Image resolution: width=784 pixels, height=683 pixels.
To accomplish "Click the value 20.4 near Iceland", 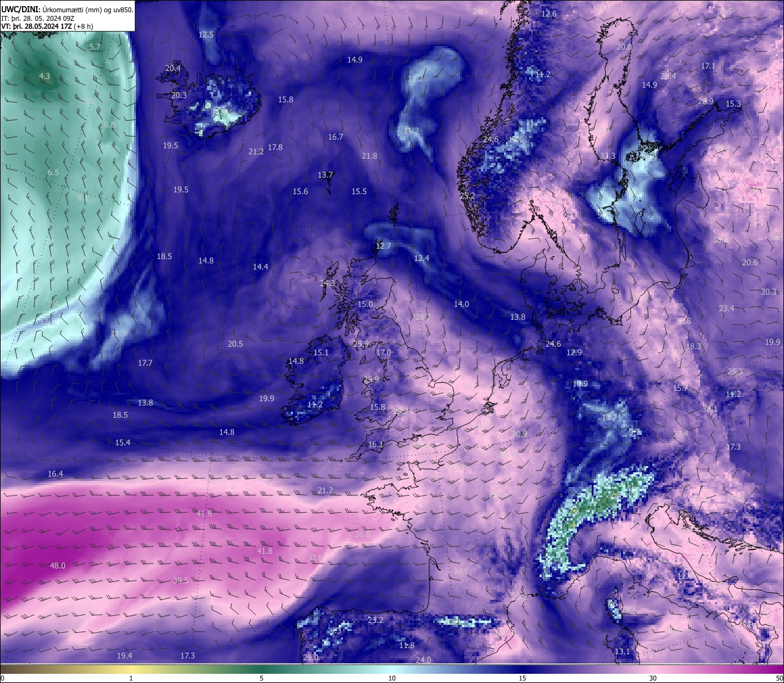I will [173, 68].
